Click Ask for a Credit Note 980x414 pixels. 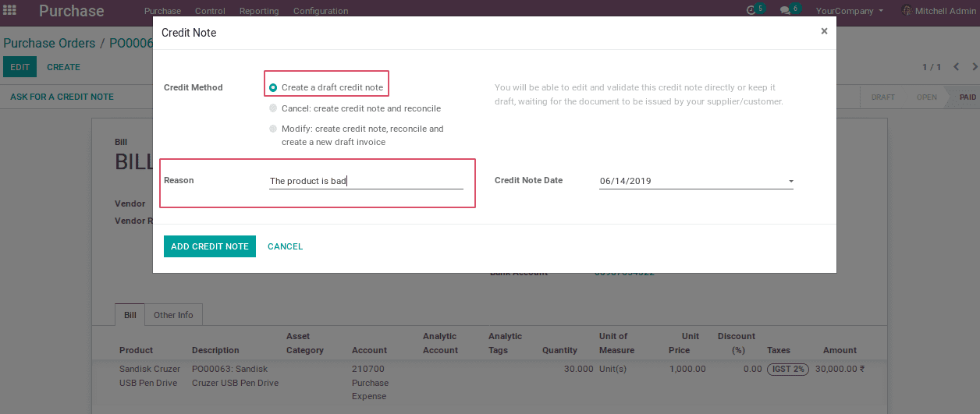coord(62,97)
